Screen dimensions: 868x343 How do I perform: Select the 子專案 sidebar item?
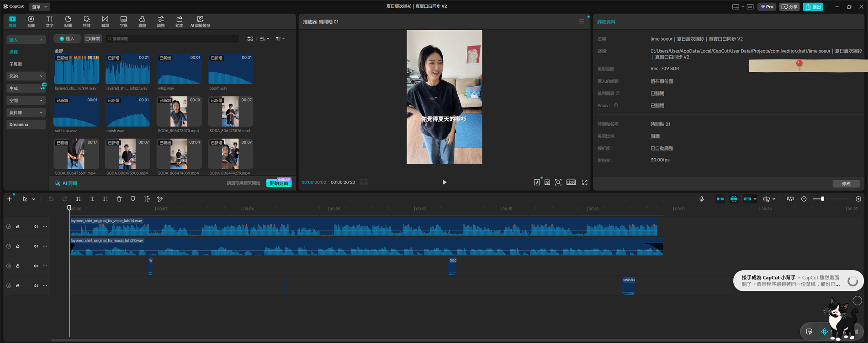[x=16, y=64]
